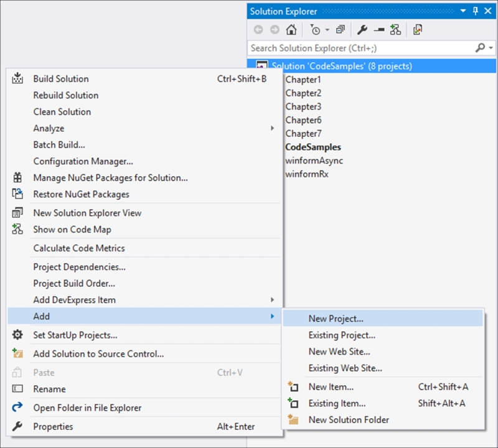Click the Forward arrow in Solution Explorer toolbar
The image size is (498, 448).
[275, 30]
